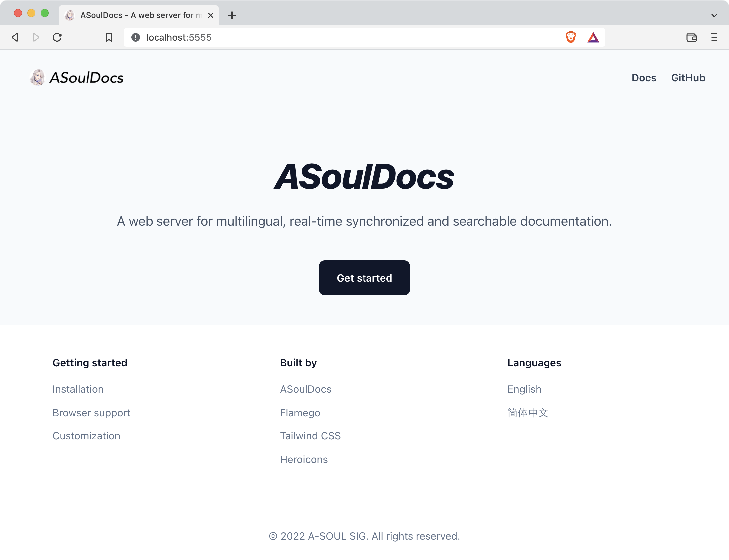
Task: Open Brave Rewards triangle icon
Action: point(593,37)
